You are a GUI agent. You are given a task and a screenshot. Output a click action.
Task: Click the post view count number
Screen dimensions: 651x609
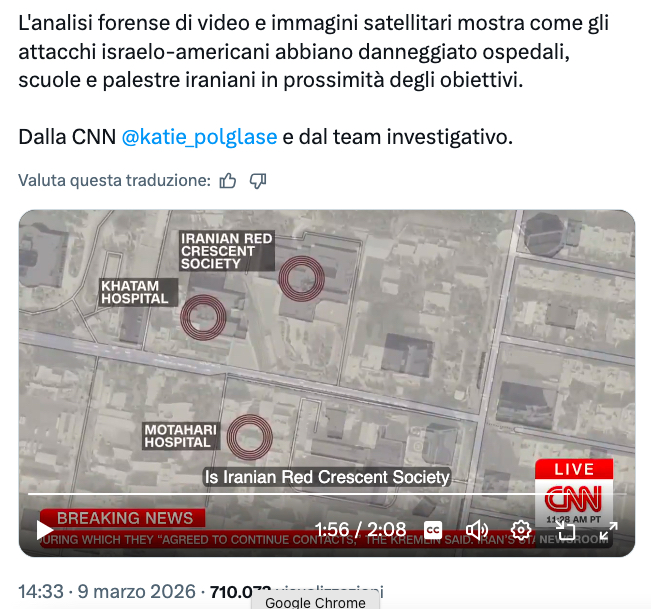(240, 592)
